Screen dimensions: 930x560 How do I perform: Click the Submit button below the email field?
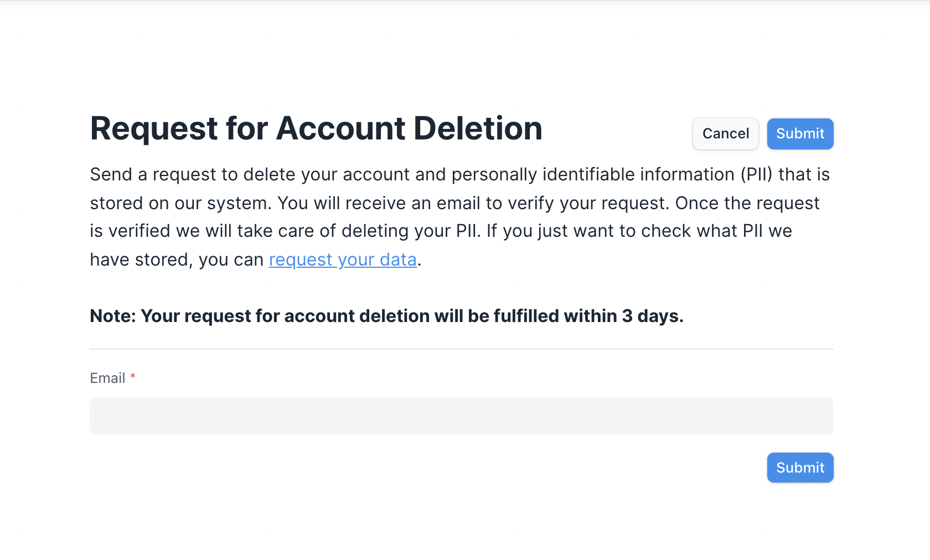click(800, 468)
